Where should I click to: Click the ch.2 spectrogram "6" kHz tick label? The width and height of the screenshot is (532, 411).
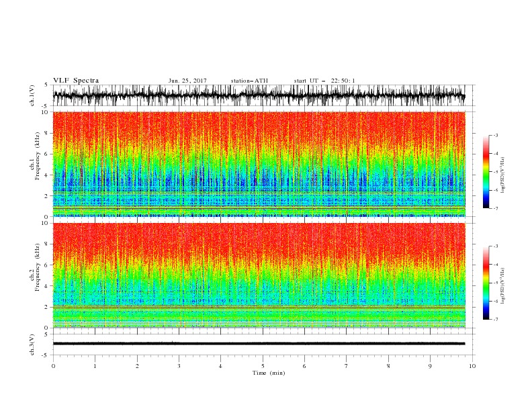pyautogui.click(x=46, y=265)
